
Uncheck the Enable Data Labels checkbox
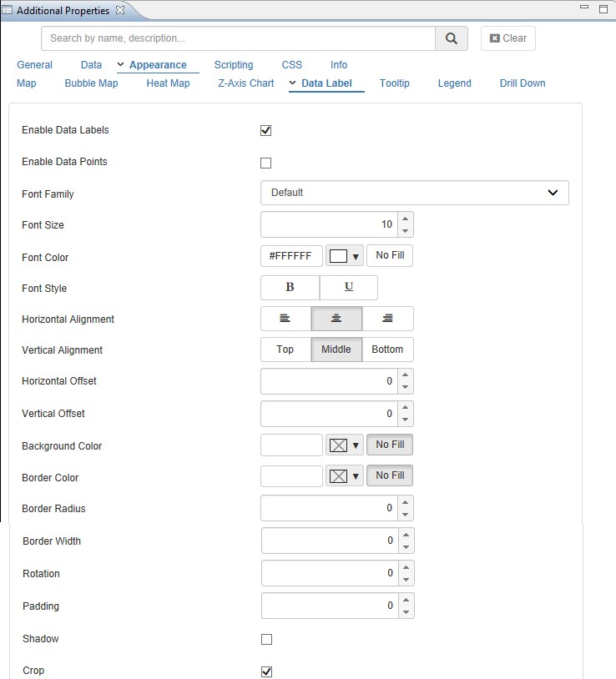tap(266, 131)
